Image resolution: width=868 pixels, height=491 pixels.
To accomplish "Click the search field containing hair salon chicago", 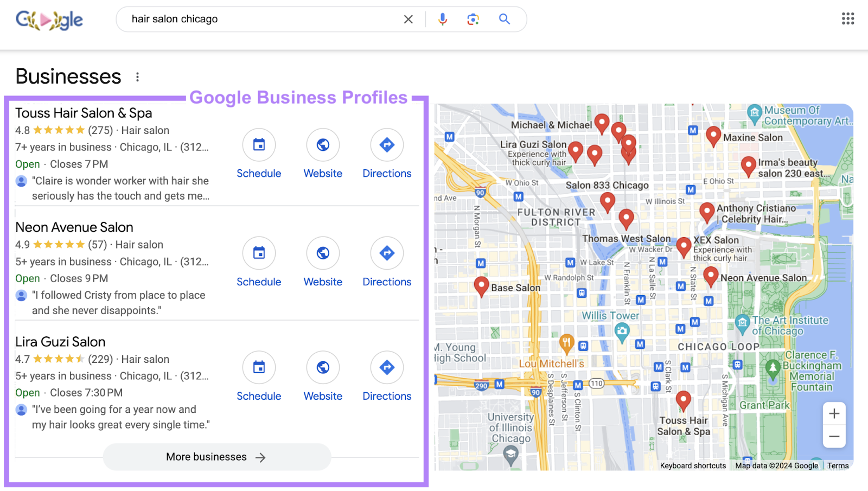I will [244, 19].
